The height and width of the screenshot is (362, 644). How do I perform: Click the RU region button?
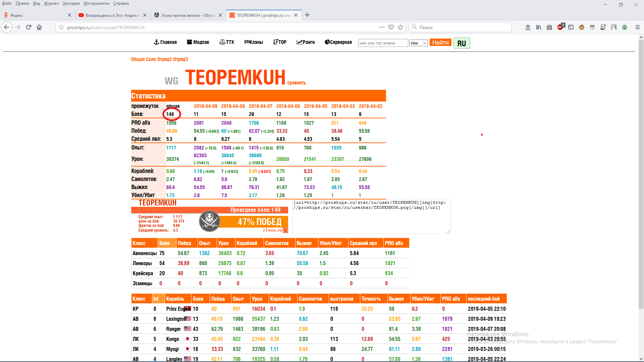(x=462, y=43)
